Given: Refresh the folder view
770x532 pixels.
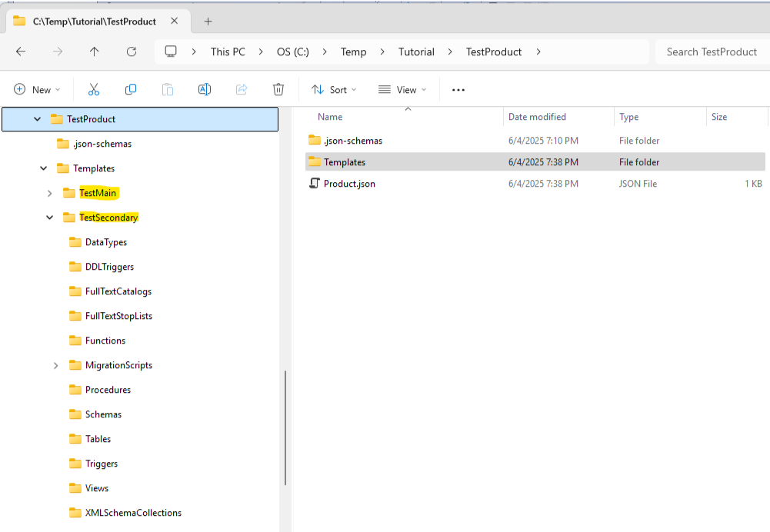Looking at the screenshot, I should click(x=131, y=52).
